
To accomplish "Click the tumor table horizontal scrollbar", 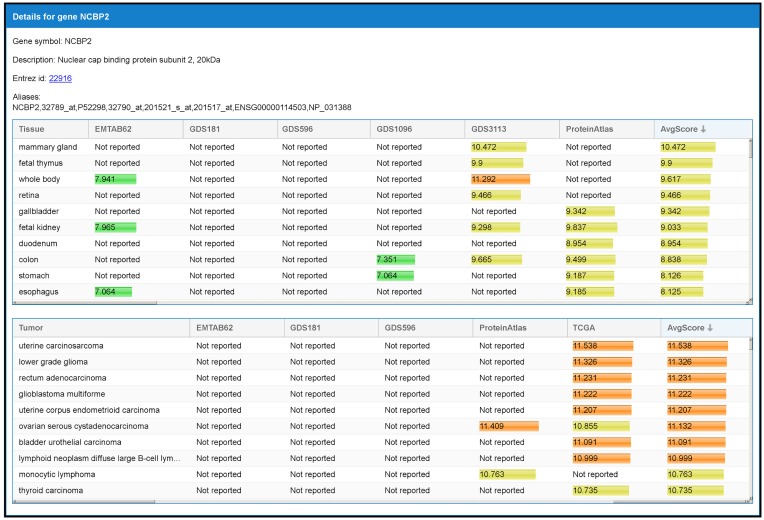I will point(85,501).
